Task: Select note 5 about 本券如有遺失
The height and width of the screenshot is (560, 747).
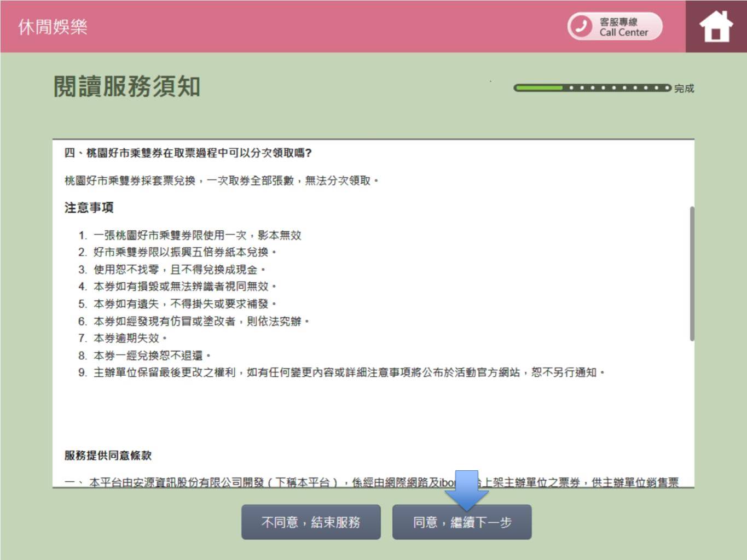Action: [x=185, y=304]
